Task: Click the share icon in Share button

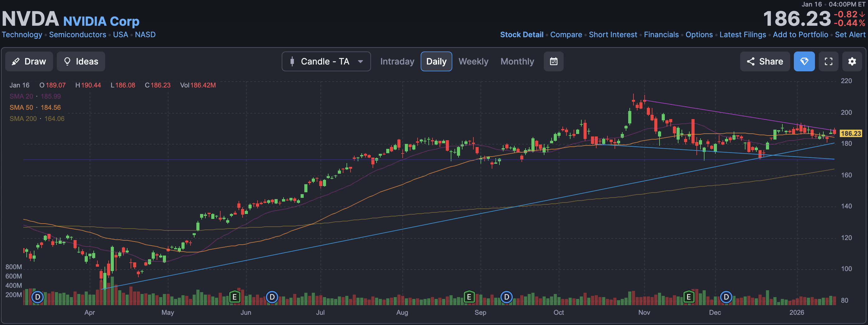Action: coord(750,61)
